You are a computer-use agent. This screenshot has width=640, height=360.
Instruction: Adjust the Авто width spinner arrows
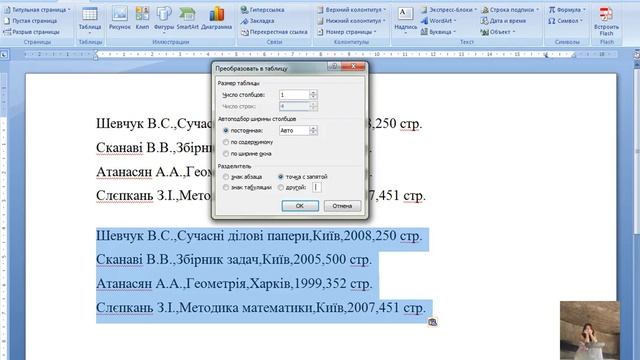313,131
